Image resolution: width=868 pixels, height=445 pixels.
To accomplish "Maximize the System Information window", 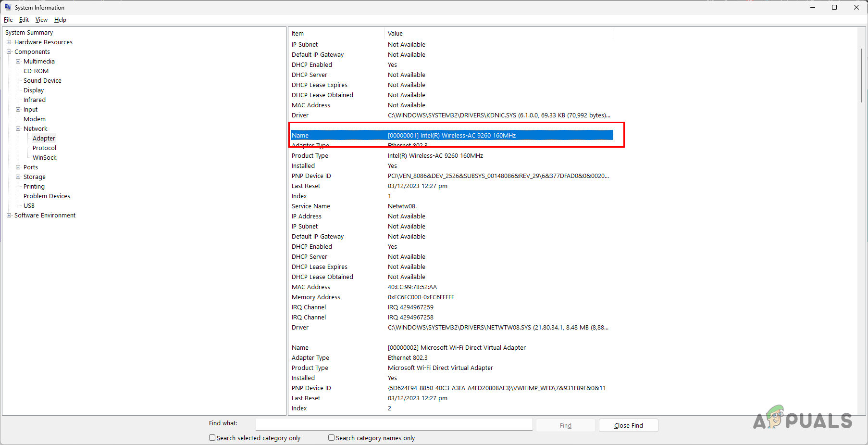I will click(834, 7).
